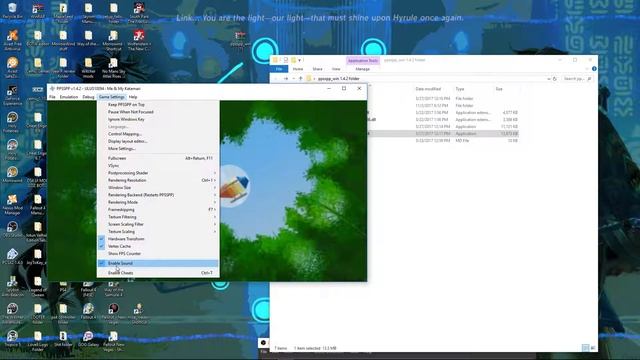Expand the Postprocessing Shader submenu

[158, 173]
